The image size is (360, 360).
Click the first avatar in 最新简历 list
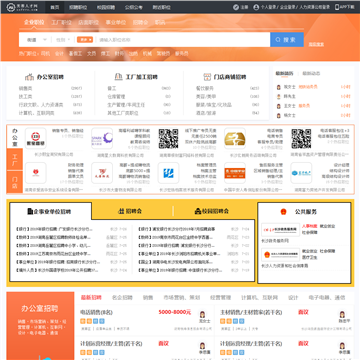(x=279, y=87)
